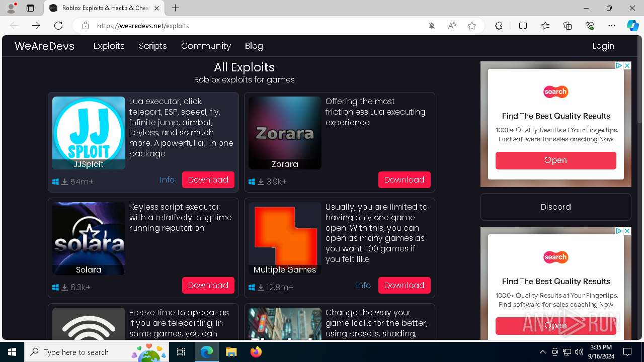
Task: Open the clock showing 3:35 PM
Action: 601,352
